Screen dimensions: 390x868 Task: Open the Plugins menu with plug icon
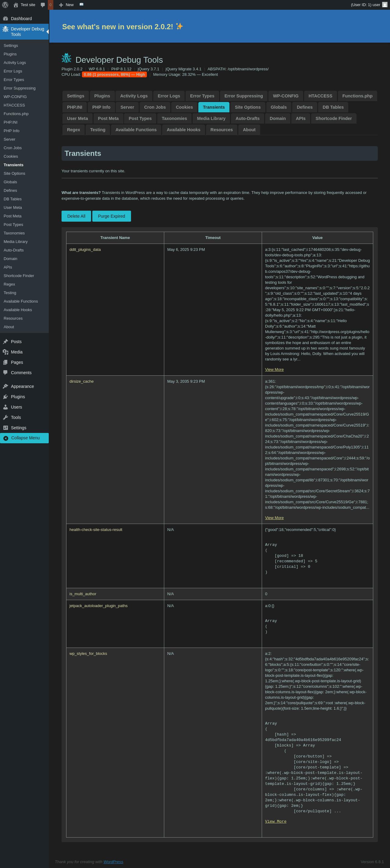[x=18, y=397]
